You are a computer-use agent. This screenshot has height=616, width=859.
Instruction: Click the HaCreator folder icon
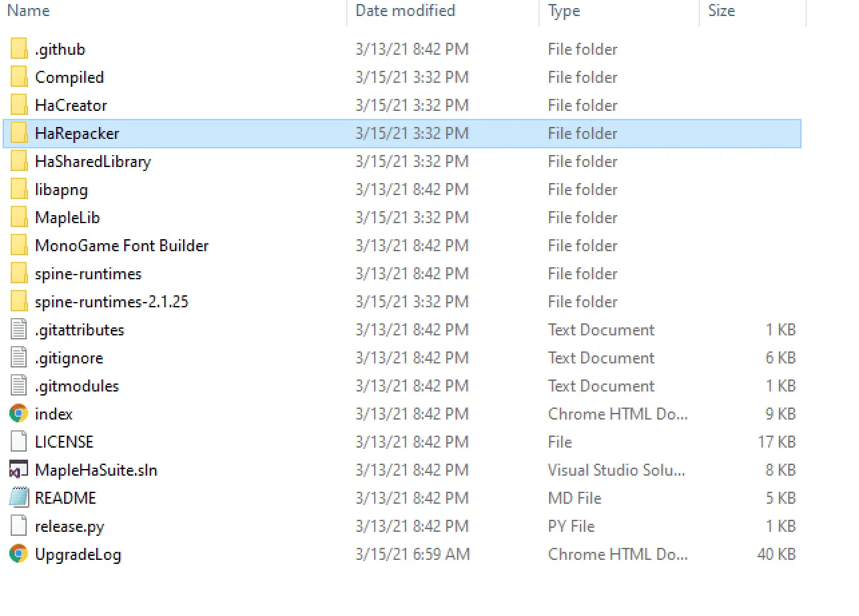click(x=19, y=106)
